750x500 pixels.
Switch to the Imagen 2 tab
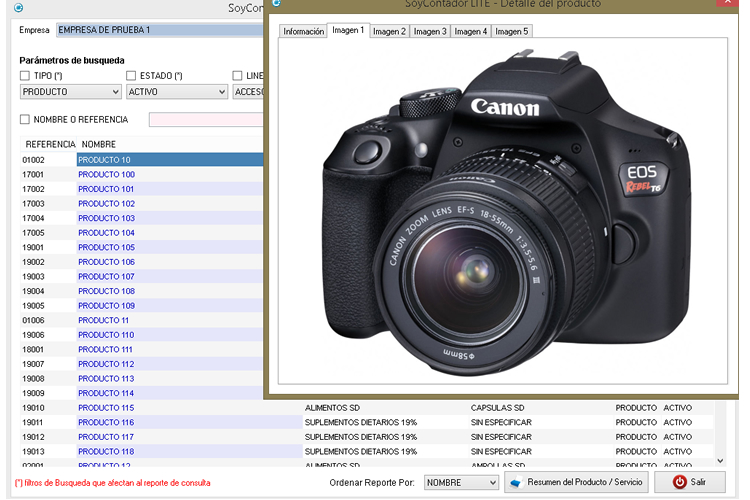click(x=389, y=31)
